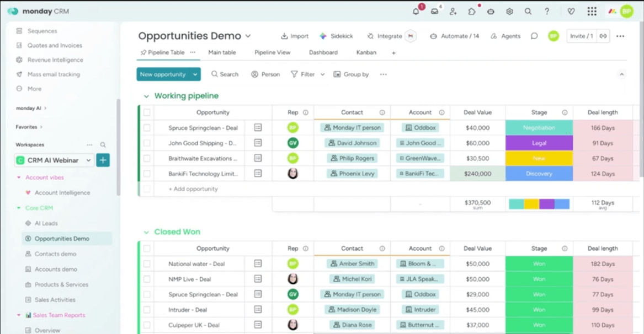Screen dimensions: 644x334
Task: Open the apps puzzle-piece icon
Action: [472, 12]
